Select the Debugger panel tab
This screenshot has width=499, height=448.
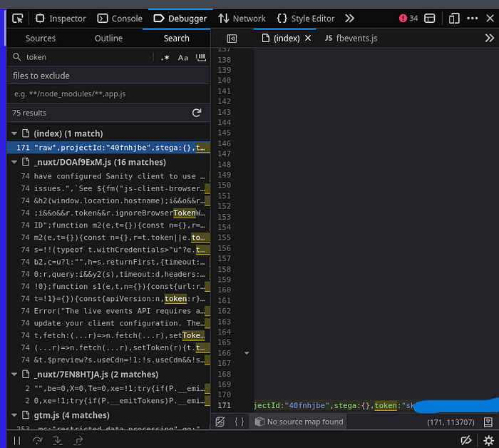coord(180,19)
